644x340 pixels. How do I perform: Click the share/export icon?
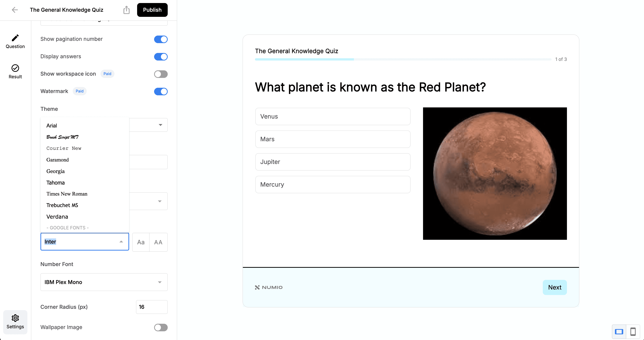[x=127, y=10]
